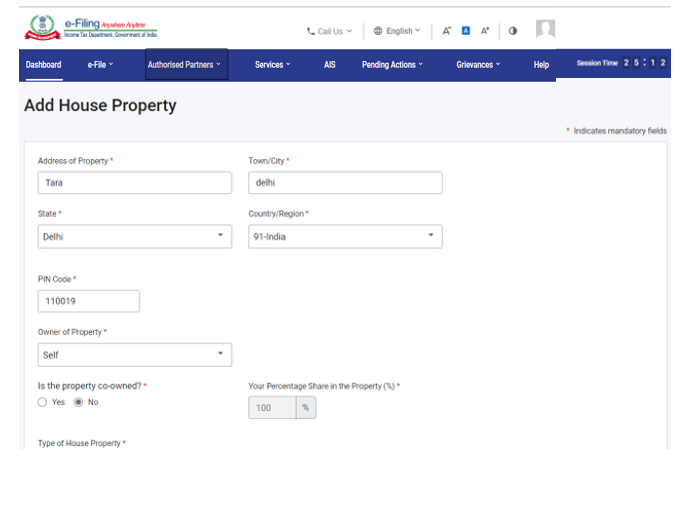
Task: Decrease font size with small A icon
Action: pos(447,31)
